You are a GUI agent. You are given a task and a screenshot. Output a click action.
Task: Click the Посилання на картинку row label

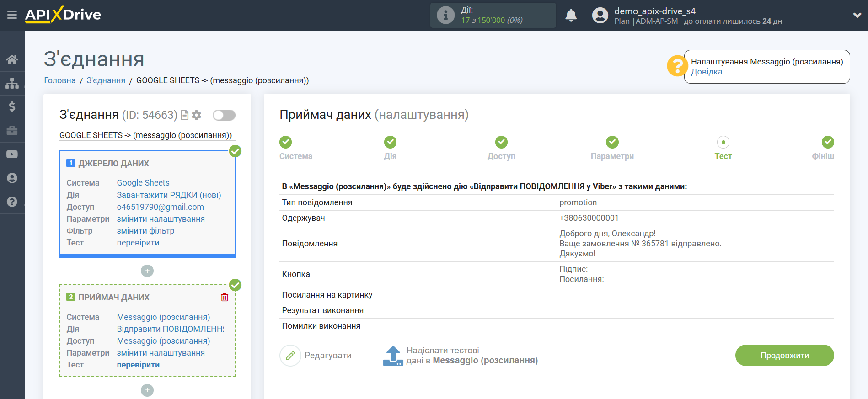pos(327,295)
